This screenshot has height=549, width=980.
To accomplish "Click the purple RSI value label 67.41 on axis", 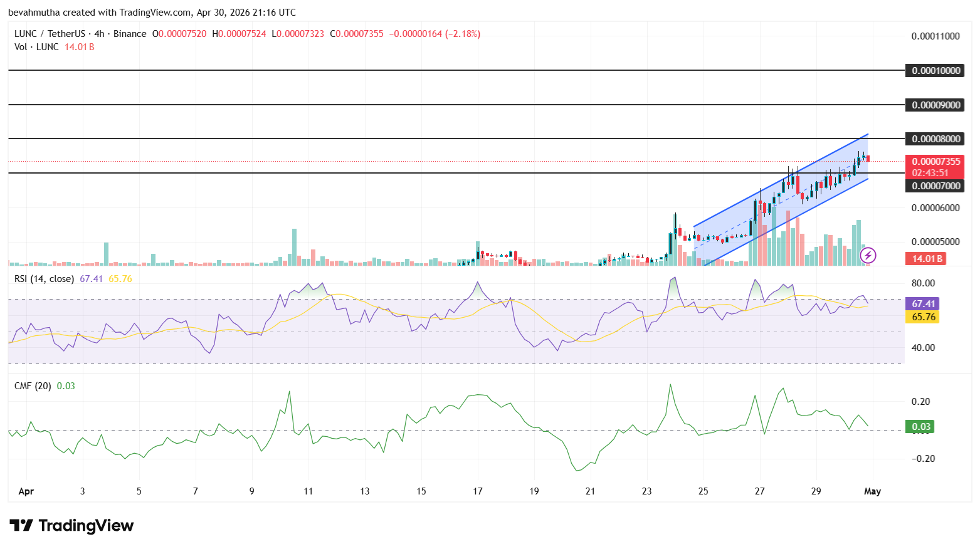I will click(x=923, y=304).
